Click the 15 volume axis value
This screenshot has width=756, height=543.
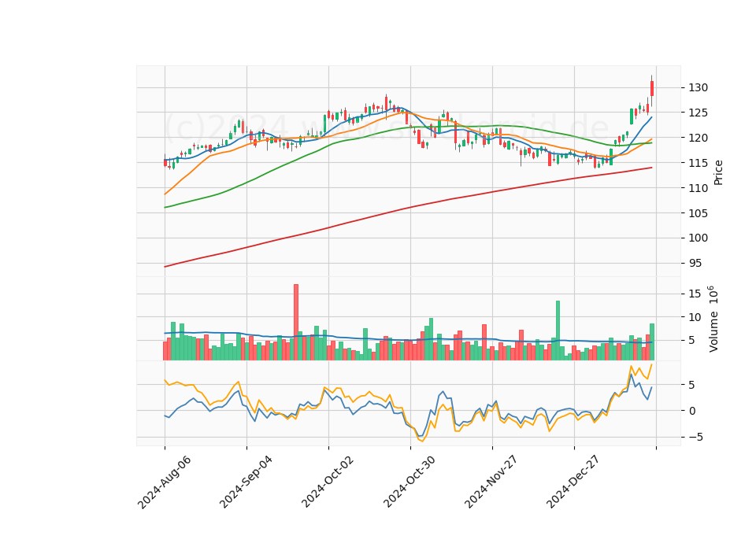[x=695, y=294]
